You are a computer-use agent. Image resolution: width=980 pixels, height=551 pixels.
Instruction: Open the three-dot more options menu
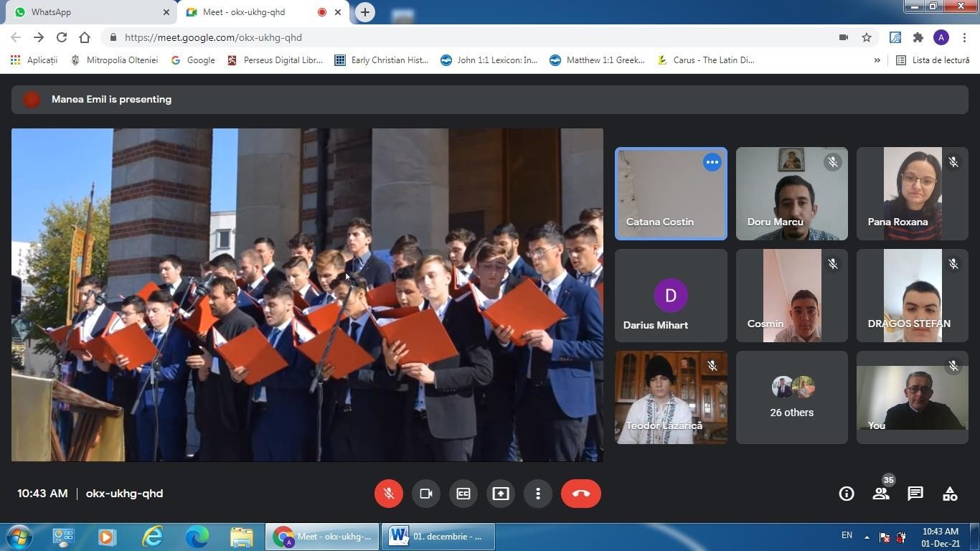[x=537, y=494]
